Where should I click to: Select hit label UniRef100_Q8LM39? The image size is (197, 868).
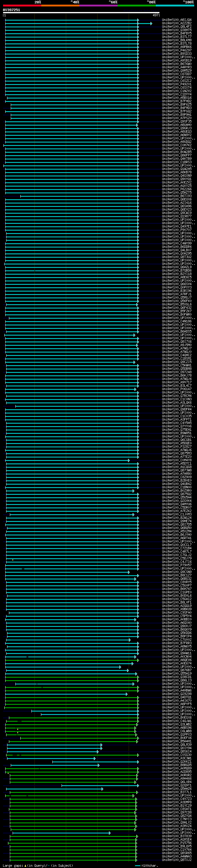pos(177,744)
